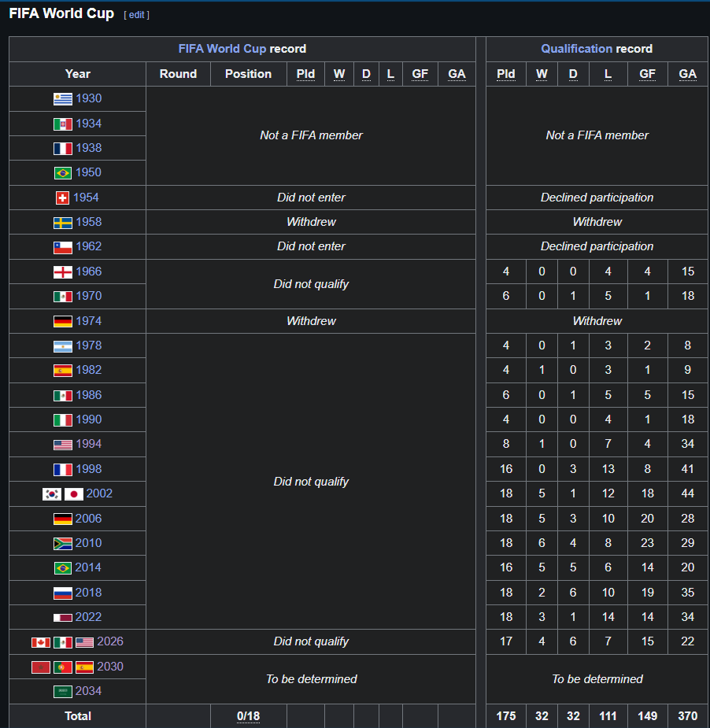The width and height of the screenshot is (710, 728).
Task: Click the Mexico flag beside 1970
Action: coord(63,297)
